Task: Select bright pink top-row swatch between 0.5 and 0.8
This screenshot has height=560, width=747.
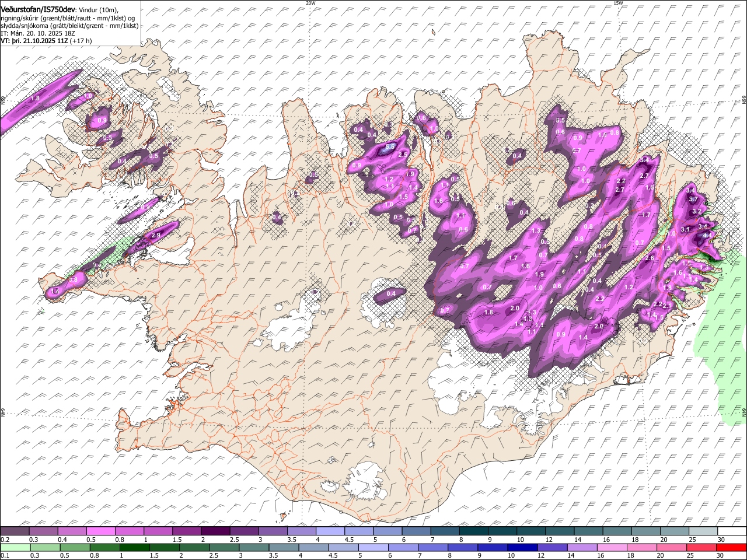Action: pyautogui.click(x=100, y=531)
